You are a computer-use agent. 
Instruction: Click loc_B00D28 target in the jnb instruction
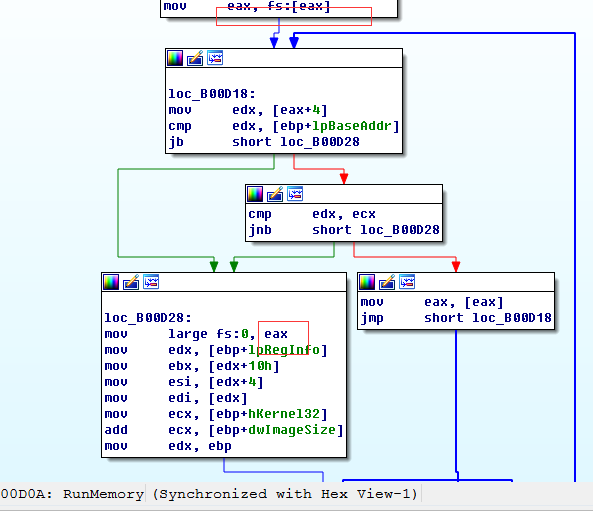click(x=400, y=230)
